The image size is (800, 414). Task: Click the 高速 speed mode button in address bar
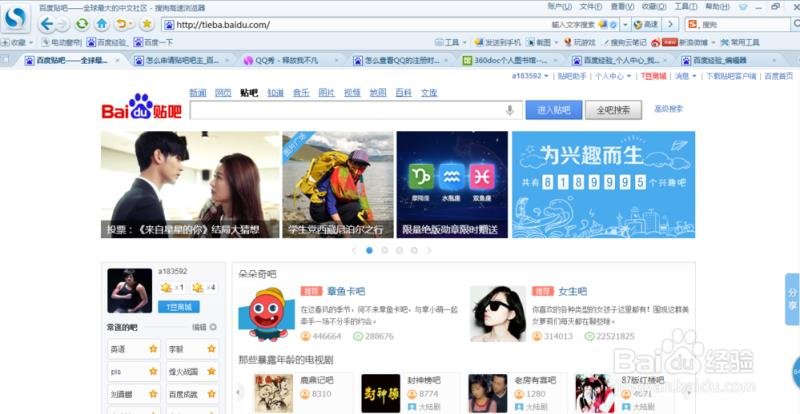point(646,25)
